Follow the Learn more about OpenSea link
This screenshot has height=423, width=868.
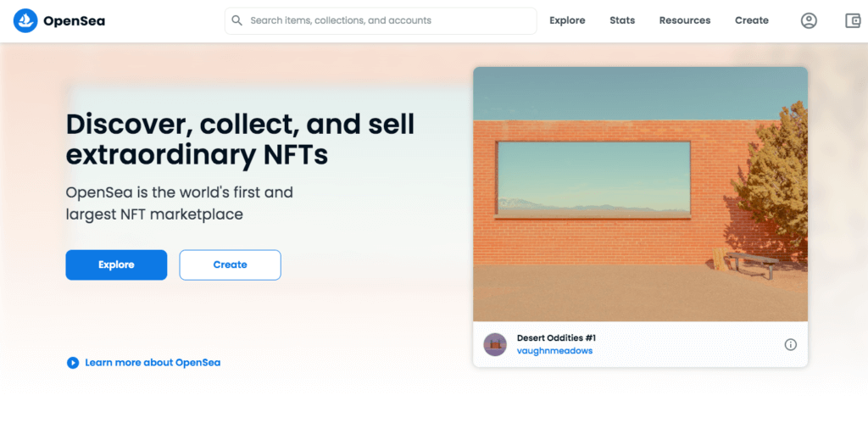point(153,363)
